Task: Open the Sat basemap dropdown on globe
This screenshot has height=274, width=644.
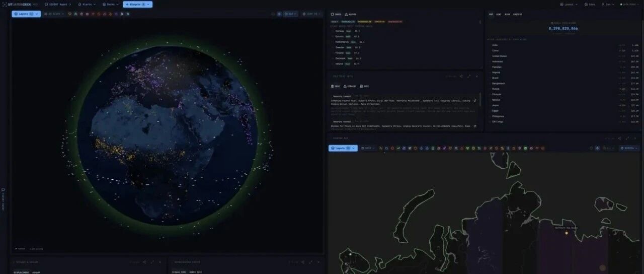Action: [x=291, y=14]
